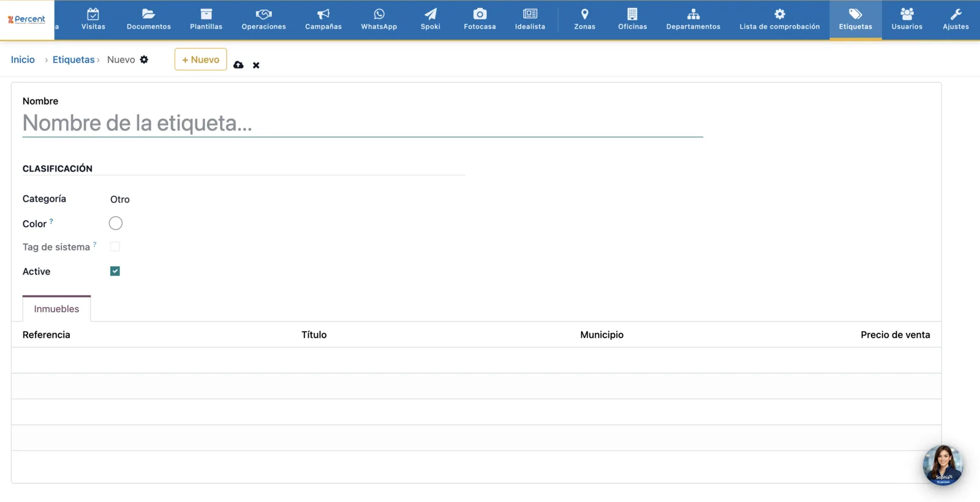Open the Visitas calendar menu
980x502 pixels.
coord(93,20)
